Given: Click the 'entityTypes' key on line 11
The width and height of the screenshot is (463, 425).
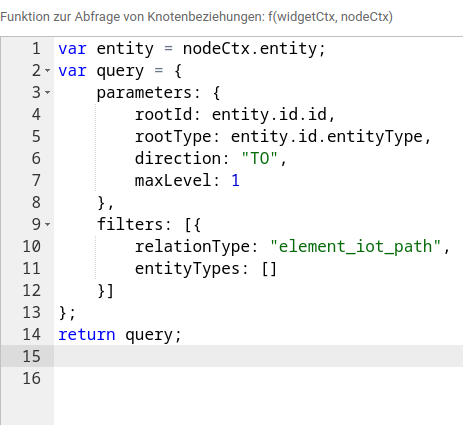Looking at the screenshot, I should coord(187,269).
